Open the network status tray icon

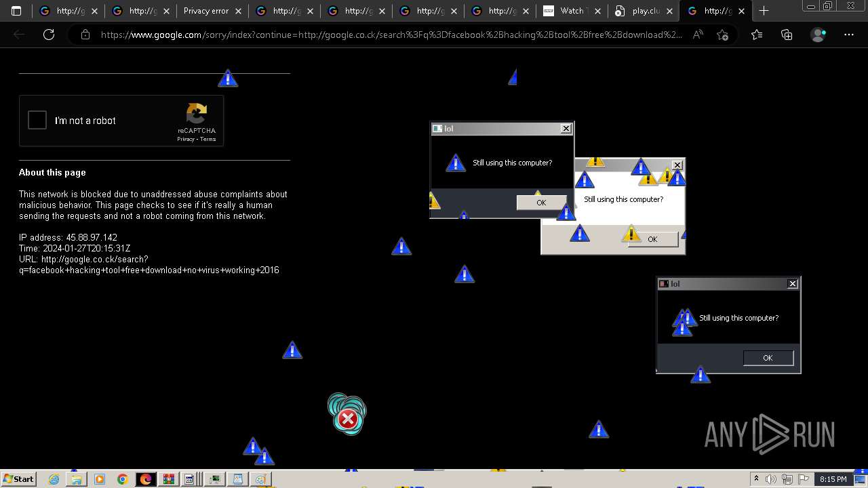click(x=787, y=479)
